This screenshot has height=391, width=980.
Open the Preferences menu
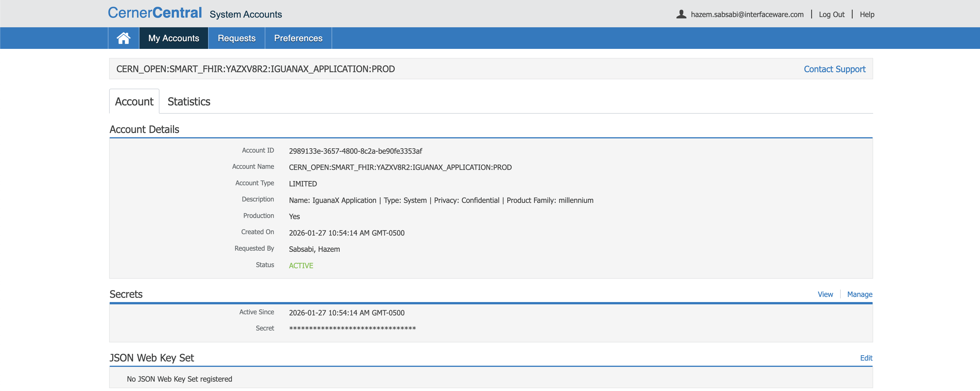coord(298,38)
